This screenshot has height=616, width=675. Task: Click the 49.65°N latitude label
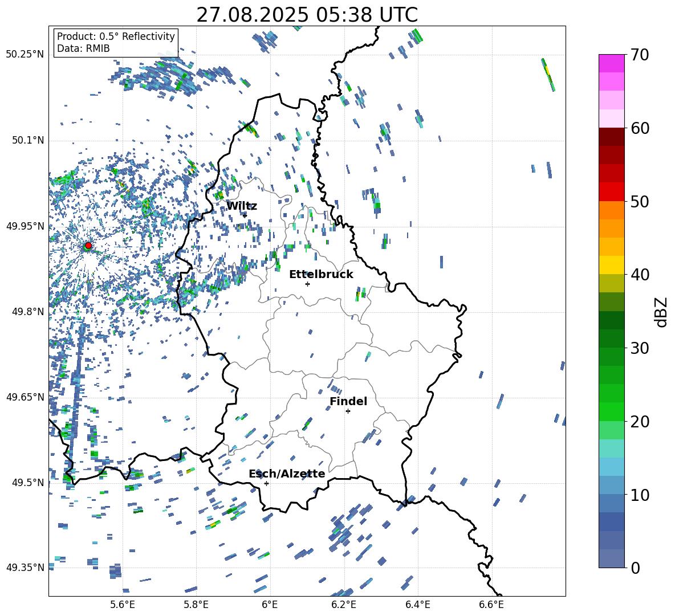25,397
